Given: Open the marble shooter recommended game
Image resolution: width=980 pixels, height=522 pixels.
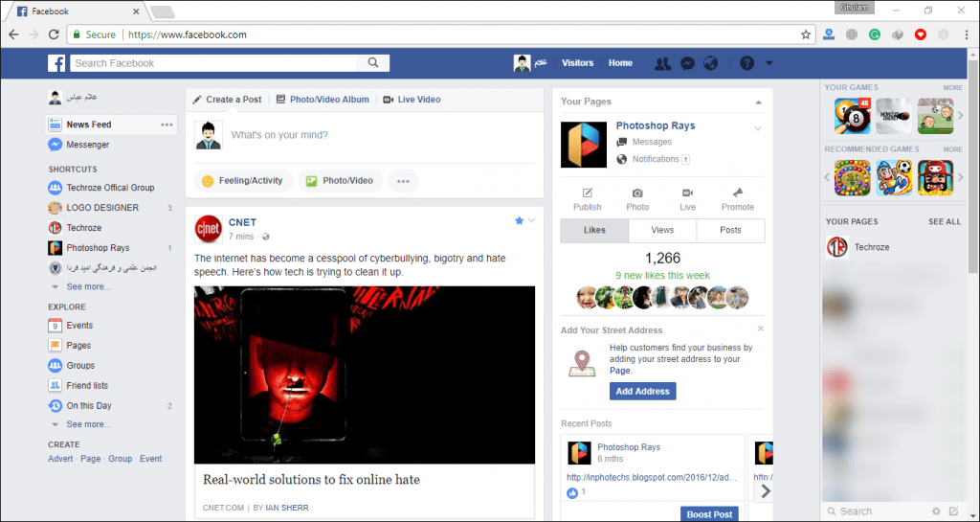Looking at the screenshot, I should coord(853,177).
